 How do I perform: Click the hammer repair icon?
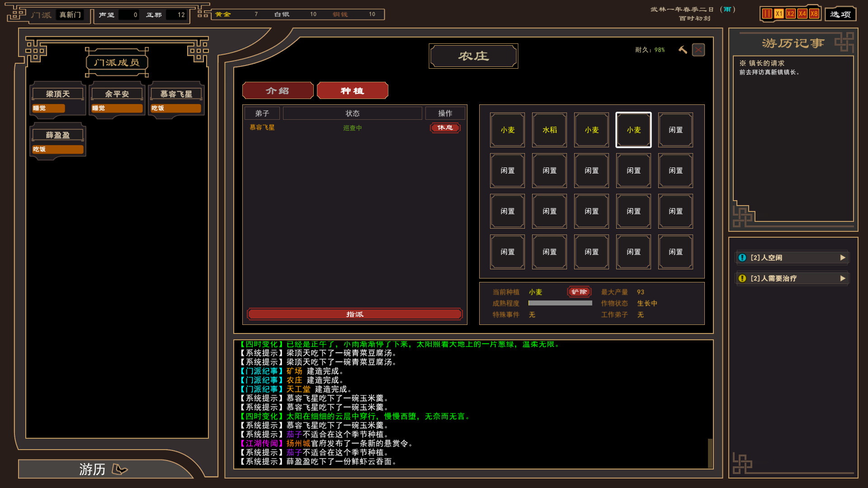(x=683, y=50)
